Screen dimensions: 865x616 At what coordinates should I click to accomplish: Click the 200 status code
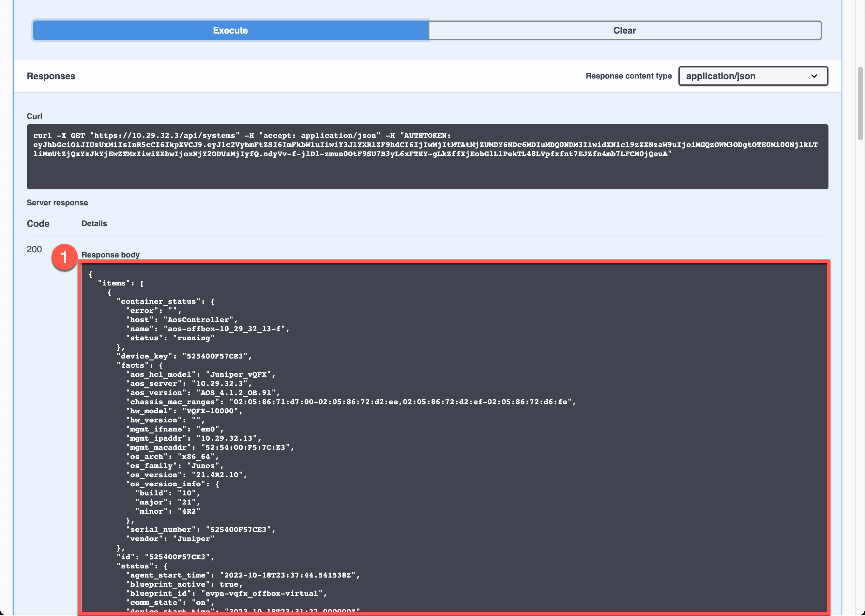(x=34, y=249)
